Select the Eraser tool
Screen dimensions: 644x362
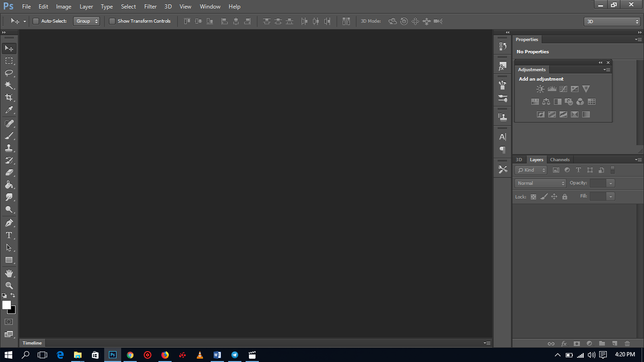pyautogui.click(x=9, y=173)
